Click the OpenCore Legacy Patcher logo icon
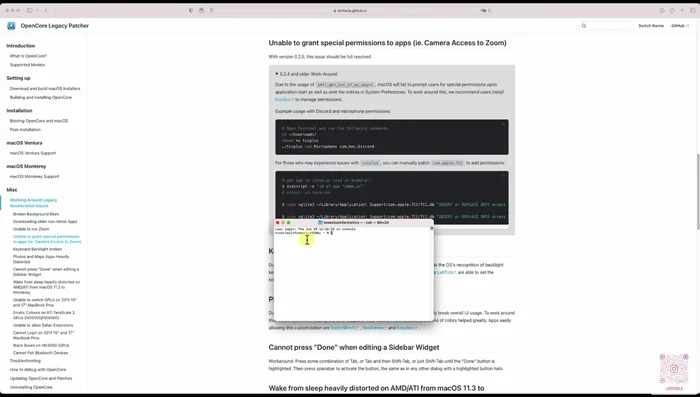Screen dimensions: 700x397 (11, 26)
